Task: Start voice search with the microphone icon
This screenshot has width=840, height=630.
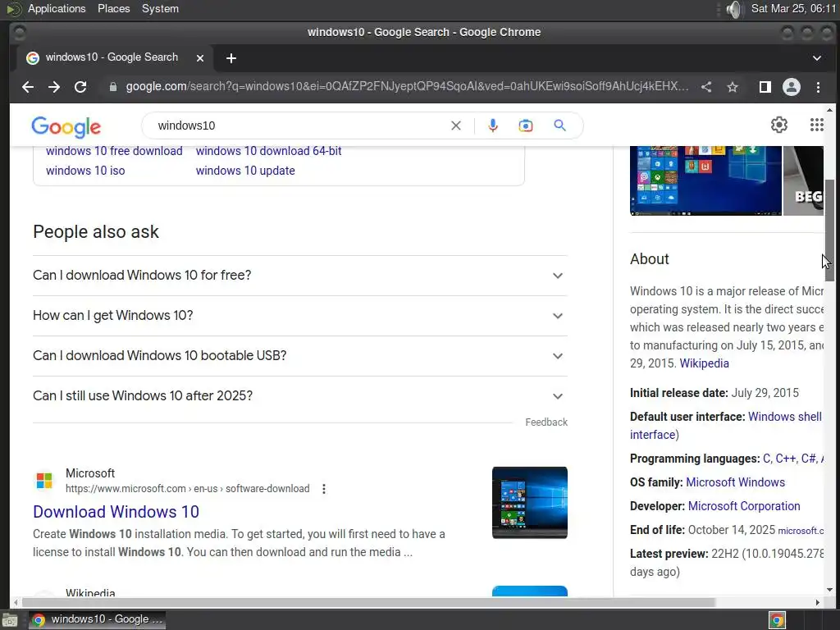Action: (493, 126)
